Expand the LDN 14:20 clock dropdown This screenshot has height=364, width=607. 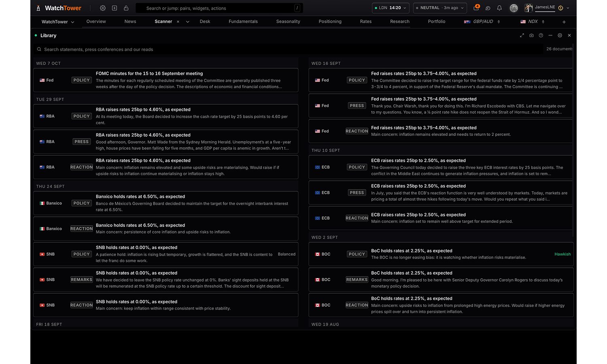(391, 8)
